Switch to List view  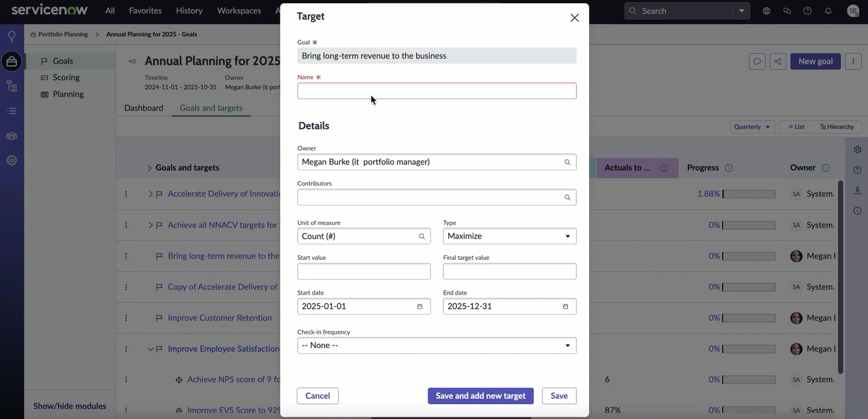pos(796,127)
